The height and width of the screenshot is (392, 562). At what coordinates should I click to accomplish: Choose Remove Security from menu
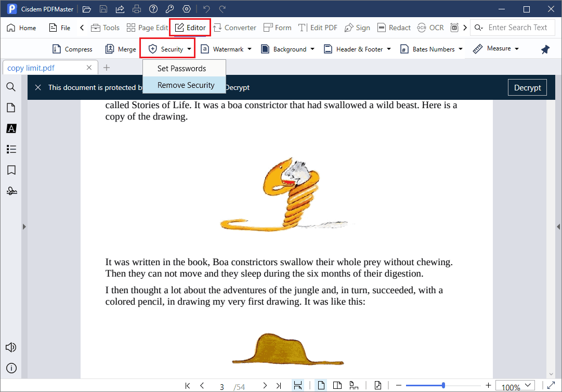tap(184, 85)
